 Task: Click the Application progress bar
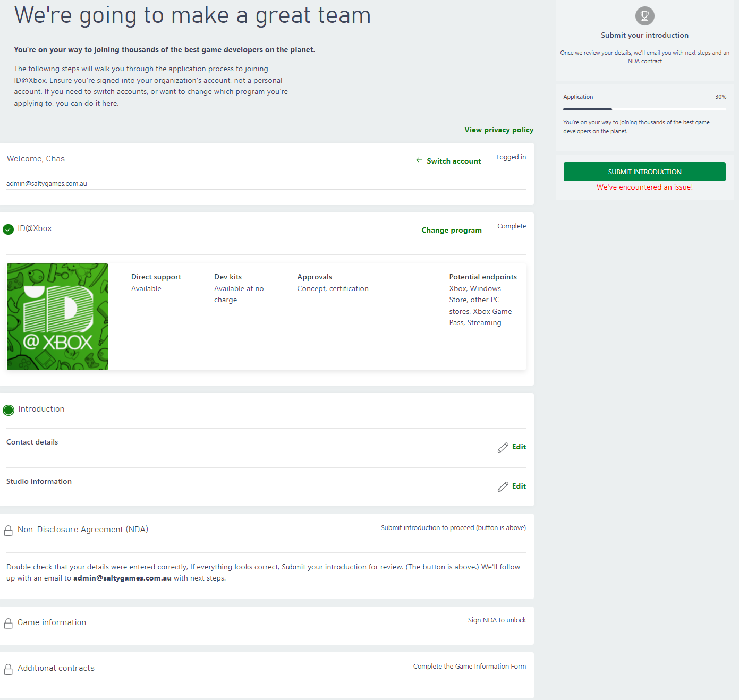tap(644, 109)
